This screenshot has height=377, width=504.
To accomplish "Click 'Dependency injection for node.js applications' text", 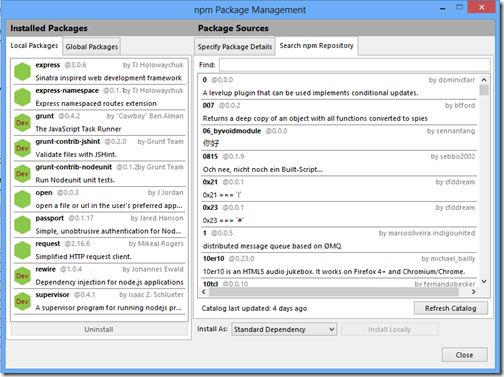I will click(109, 282).
